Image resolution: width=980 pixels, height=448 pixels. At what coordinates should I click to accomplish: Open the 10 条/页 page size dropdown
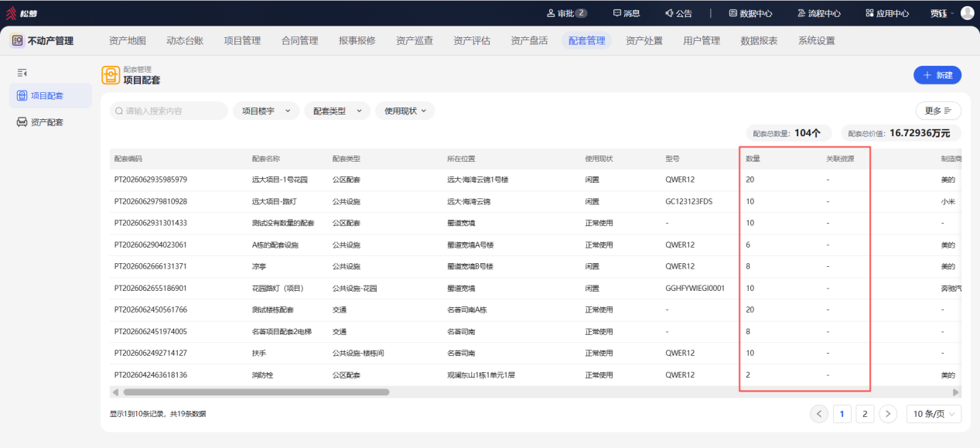click(x=934, y=414)
